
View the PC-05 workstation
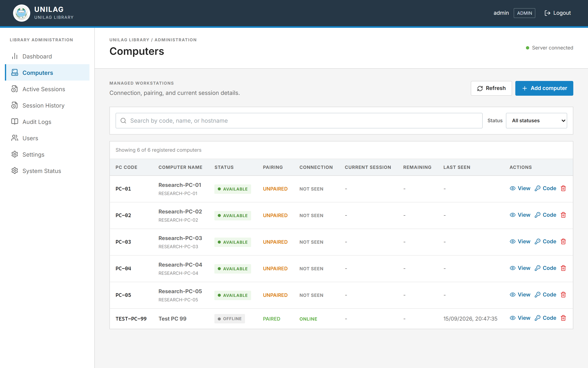pyautogui.click(x=520, y=294)
